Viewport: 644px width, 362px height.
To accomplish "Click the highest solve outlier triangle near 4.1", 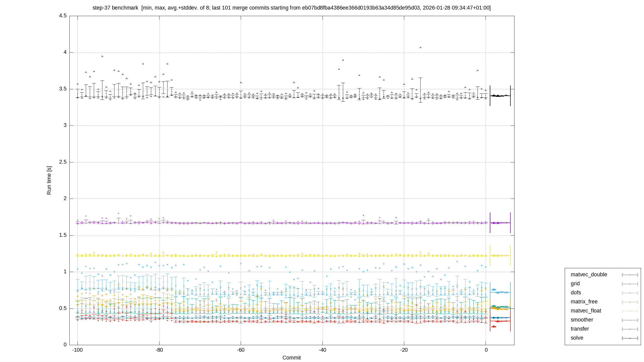I will point(420,48).
